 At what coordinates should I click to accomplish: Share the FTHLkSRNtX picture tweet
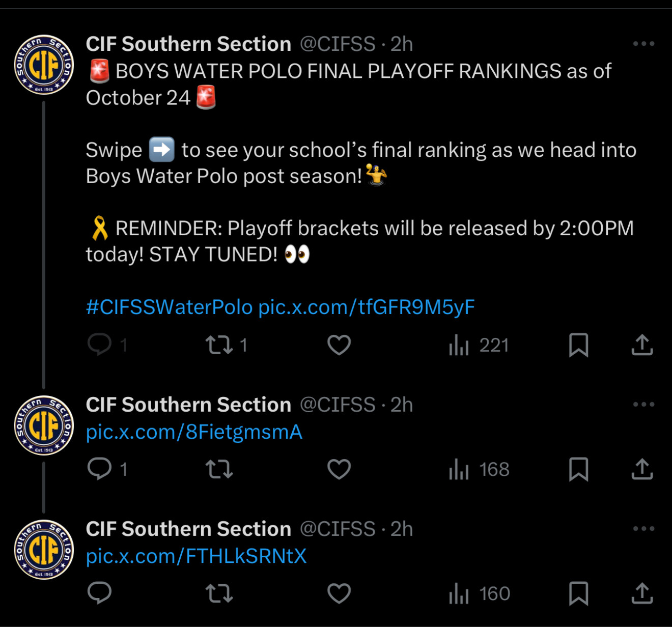click(642, 593)
